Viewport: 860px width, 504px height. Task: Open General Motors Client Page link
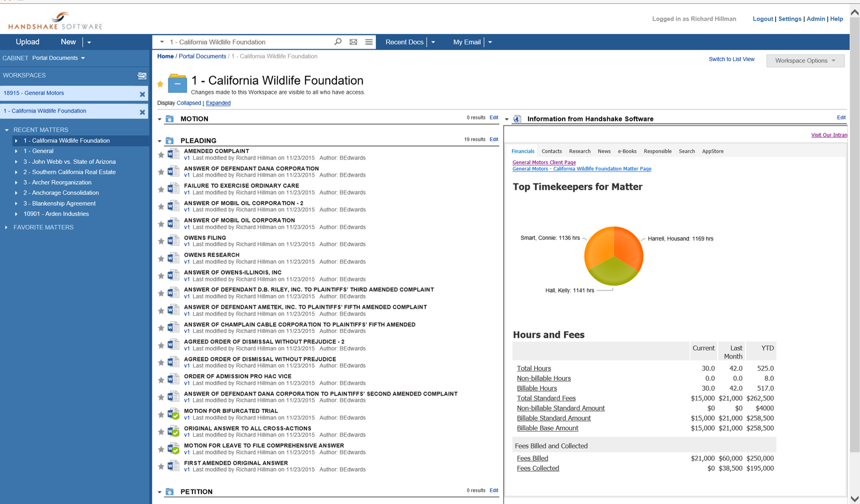(x=544, y=162)
